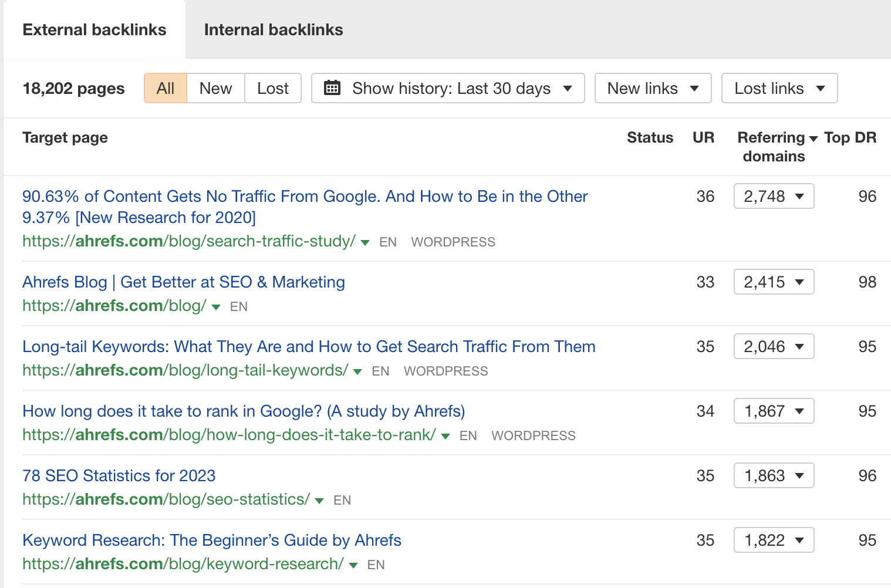Open the 90.63% of Content article link
Screen dimensions: 891x588
[x=305, y=207]
